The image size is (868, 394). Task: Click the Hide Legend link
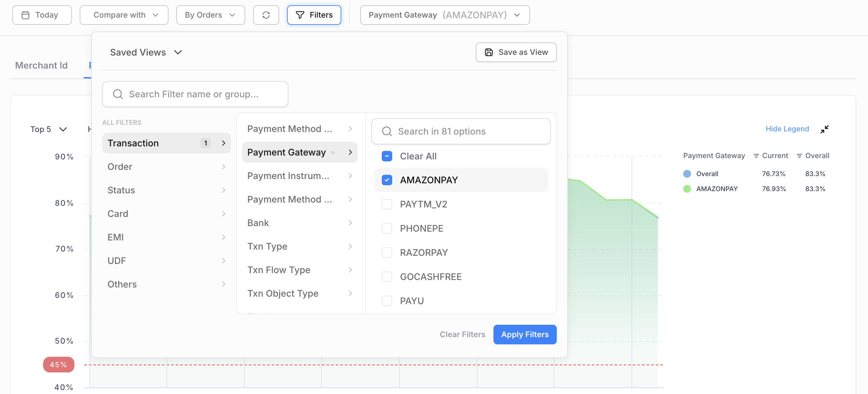787,129
